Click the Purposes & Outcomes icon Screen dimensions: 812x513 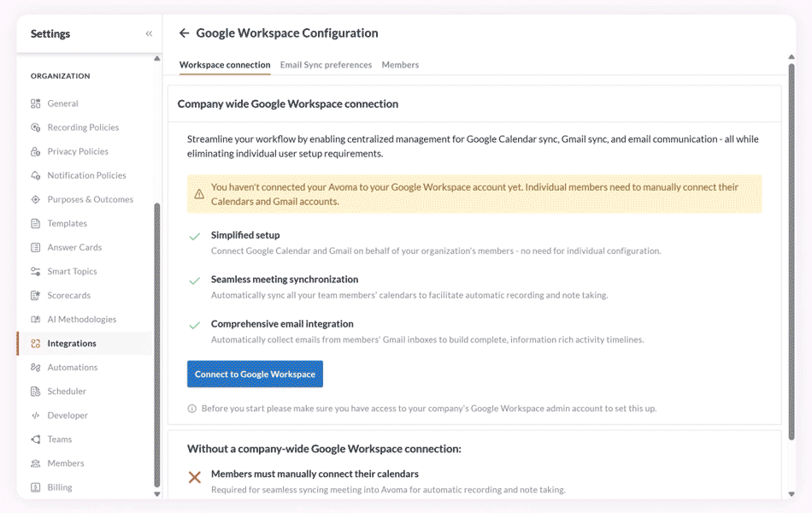coord(35,199)
